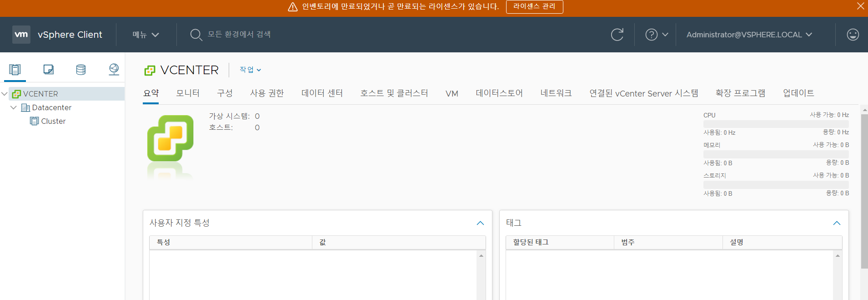Expand help dropdown chevron
The image size is (868, 300).
(665, 35)
